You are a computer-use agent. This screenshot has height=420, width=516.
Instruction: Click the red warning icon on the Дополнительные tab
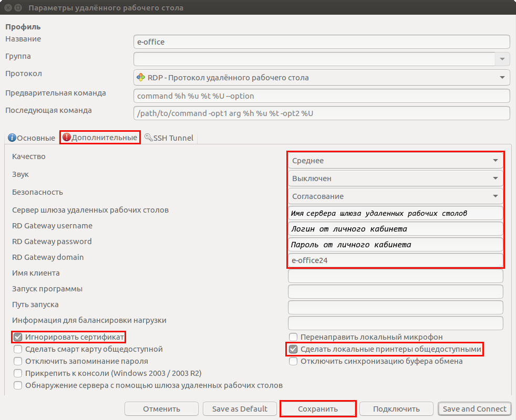(66, 138)
